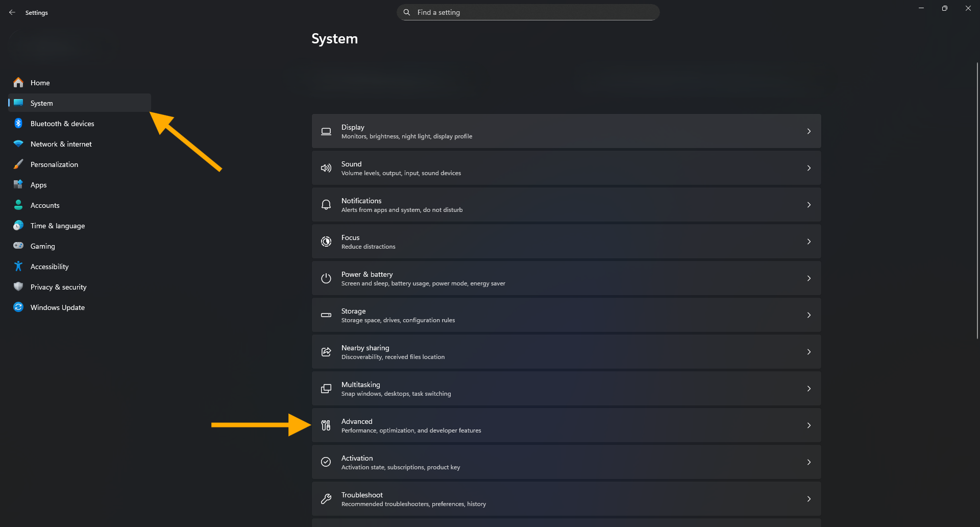Image resolution: width=980 pixels, height=527 pixels.
Task: Open Activation row chevron
Action: 808,462
